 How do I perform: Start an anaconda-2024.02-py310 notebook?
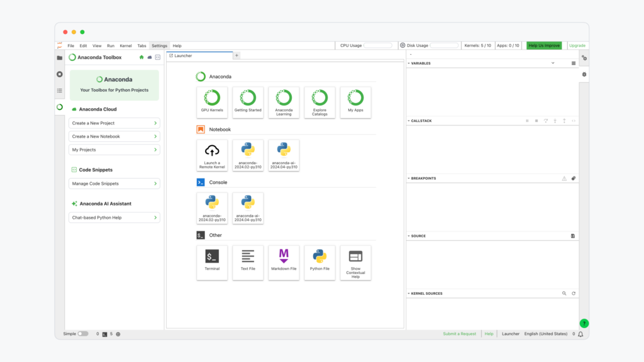(x=248, y=155)
